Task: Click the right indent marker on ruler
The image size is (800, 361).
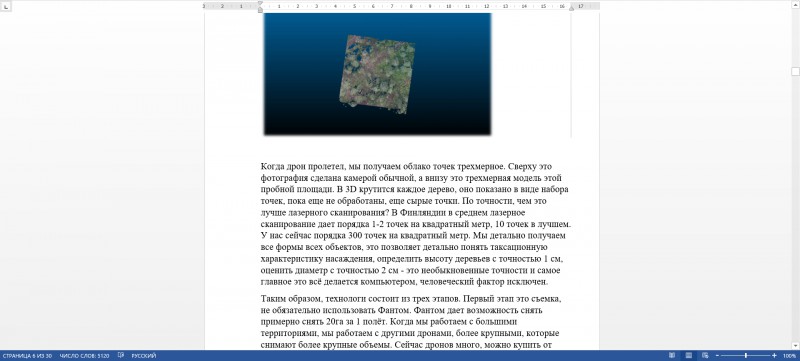Action: pos(571,8)
